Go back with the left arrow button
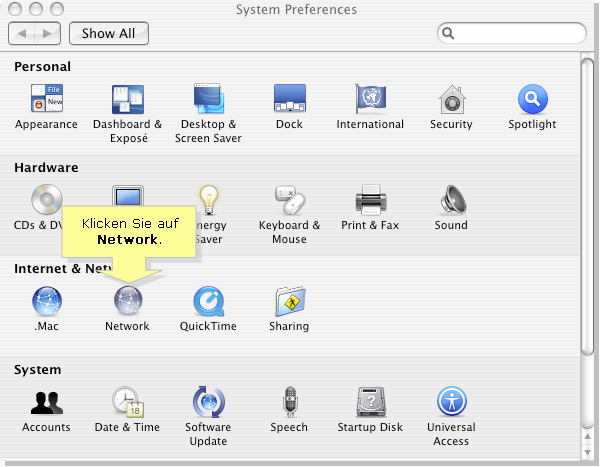Image resolution: width=600 pixels, height=467 pixels. pos(21,33)
